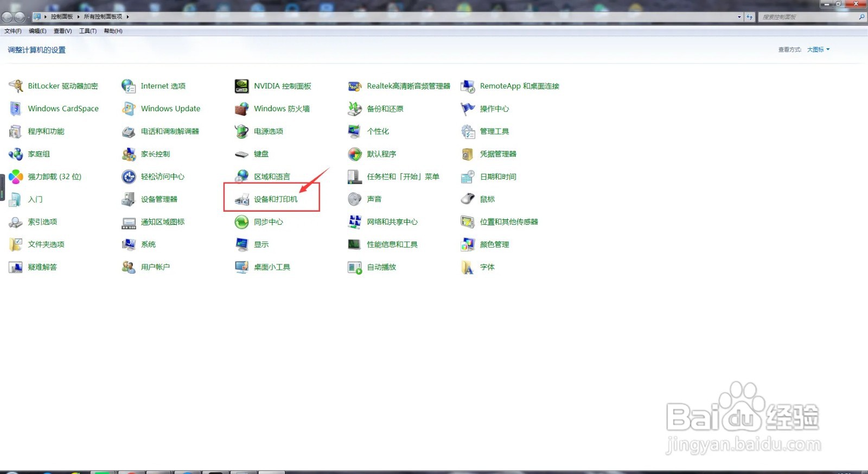Click the search magnifier icon
The width and height of the screenshot is (868, 474).
(x=861, y=17)
